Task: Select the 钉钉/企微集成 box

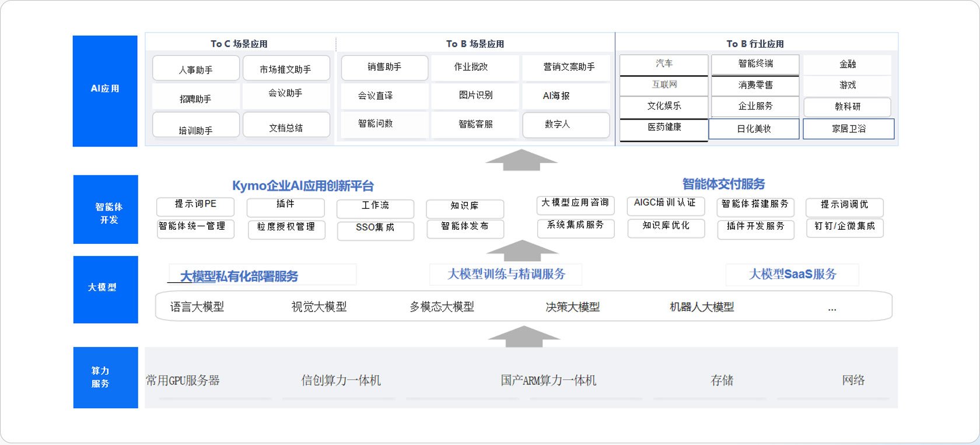Action: pos(845,227)
